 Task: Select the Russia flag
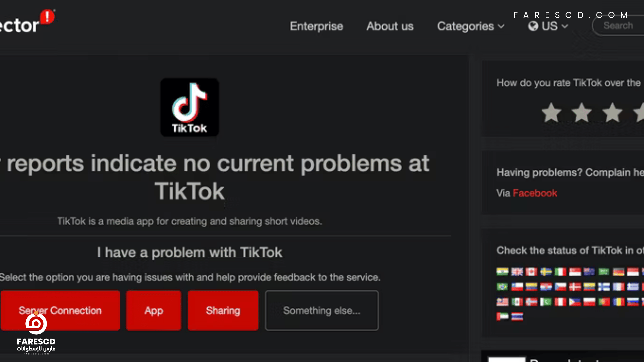click(633, 302)
